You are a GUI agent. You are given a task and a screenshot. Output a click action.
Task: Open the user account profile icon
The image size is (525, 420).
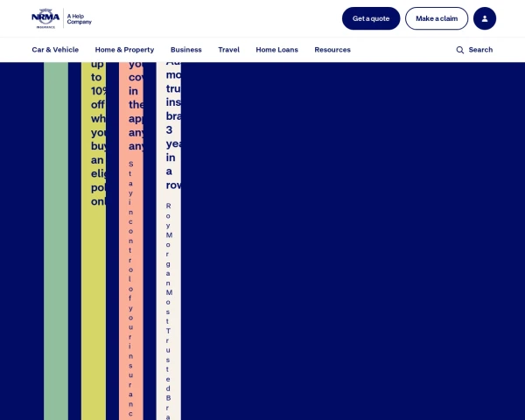(485, 18)
